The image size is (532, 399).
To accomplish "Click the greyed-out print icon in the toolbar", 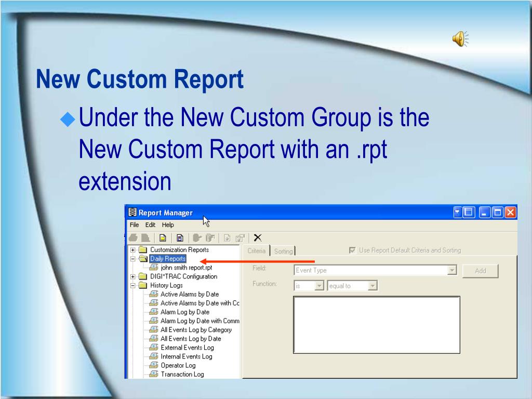I will [x=134, y=238].
